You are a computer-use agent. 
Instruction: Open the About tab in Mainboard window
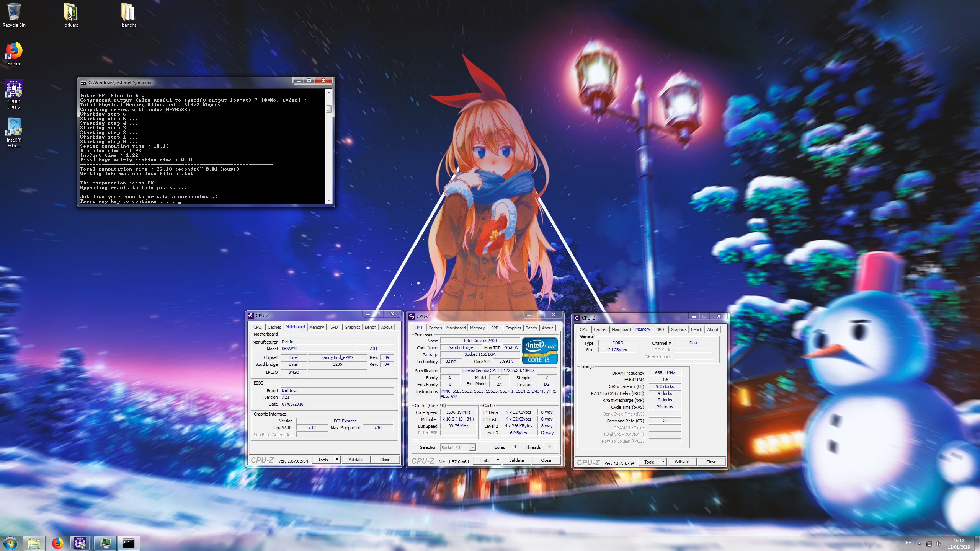tap(387, 327)
